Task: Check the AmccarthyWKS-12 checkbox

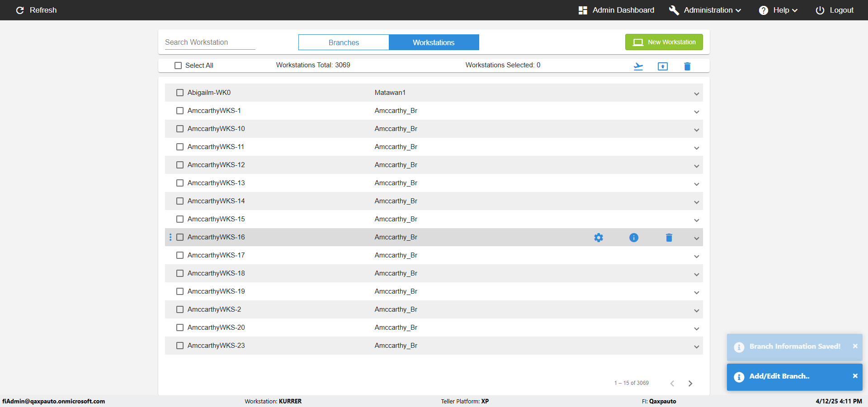Action: pyautogui.click(x=180, y=165)
